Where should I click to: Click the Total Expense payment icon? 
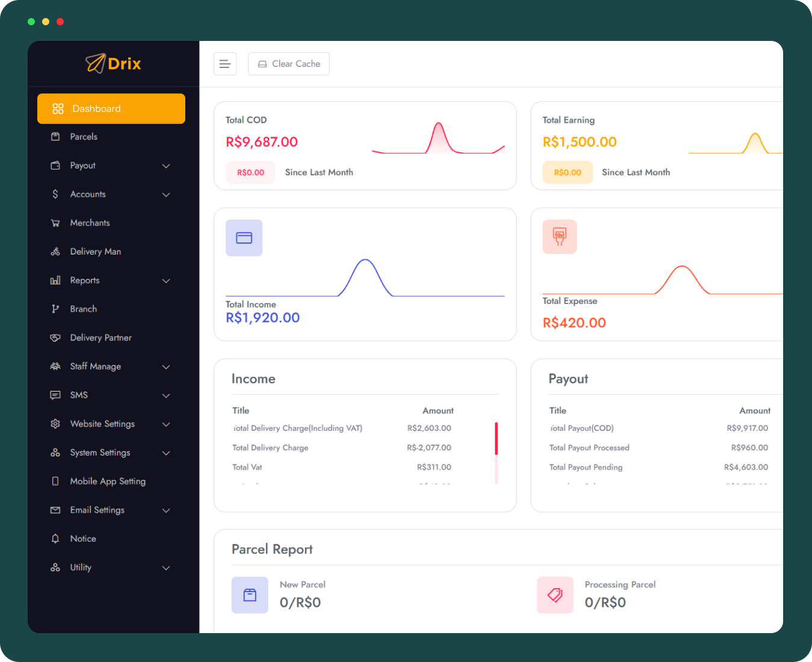point(559,237)
